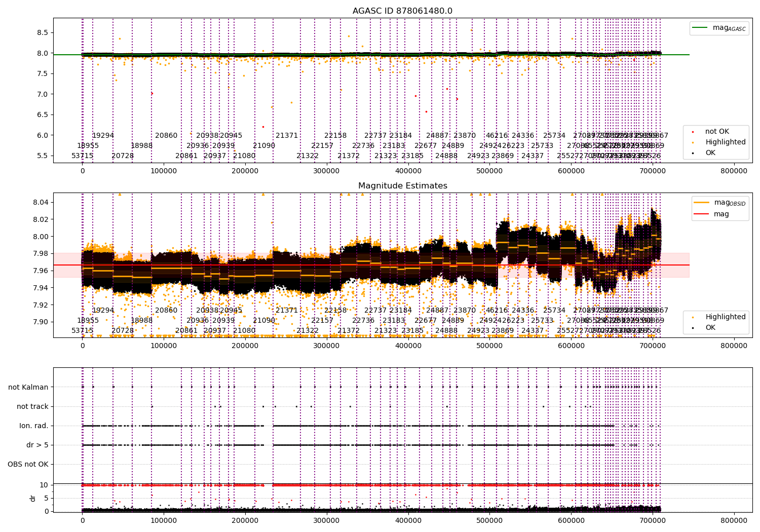Image resolution: width=760 pixels, height=532 pixels.
Task: Click the 7.0 y-axis tick label
Action: click(42, 94)
